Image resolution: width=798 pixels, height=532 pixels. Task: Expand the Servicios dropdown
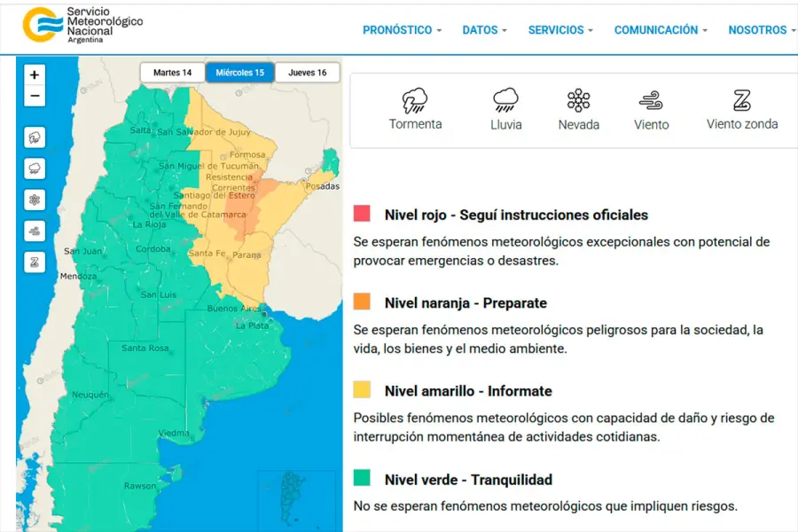[x=560, y=30]
